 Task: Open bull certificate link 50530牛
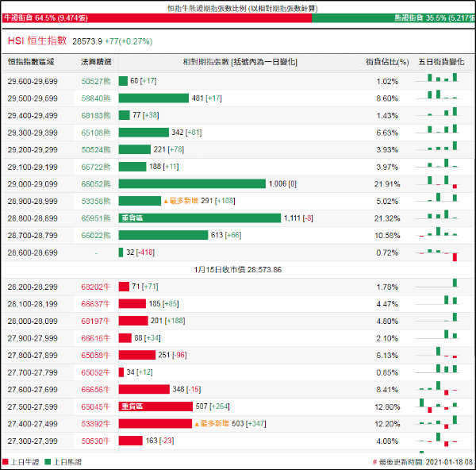click(96, 441)
